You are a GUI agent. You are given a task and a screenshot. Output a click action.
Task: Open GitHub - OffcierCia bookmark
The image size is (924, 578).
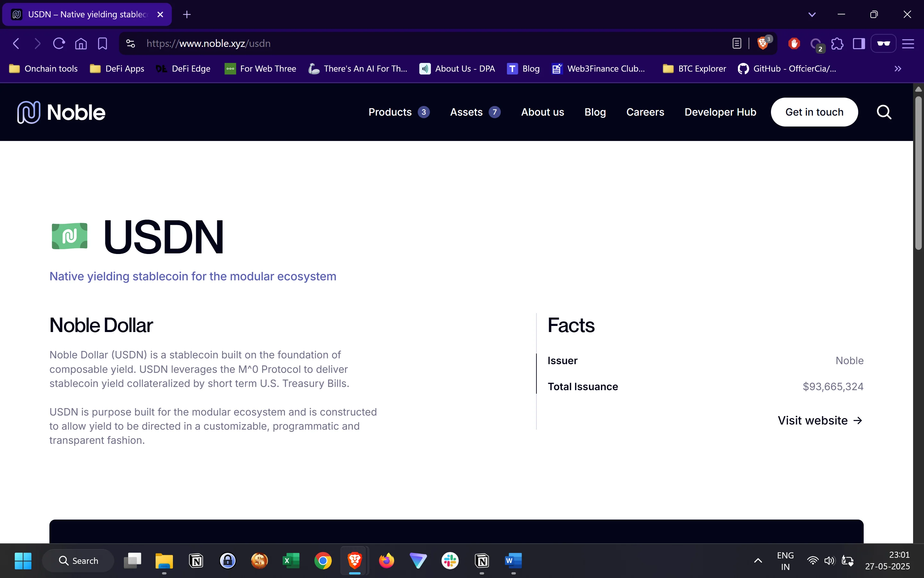pos(787,69)
